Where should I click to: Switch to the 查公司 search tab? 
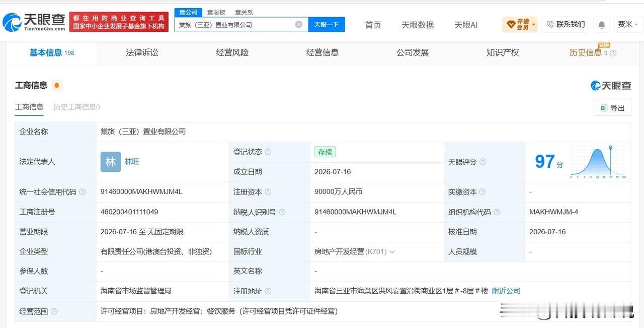coord(188,12)
